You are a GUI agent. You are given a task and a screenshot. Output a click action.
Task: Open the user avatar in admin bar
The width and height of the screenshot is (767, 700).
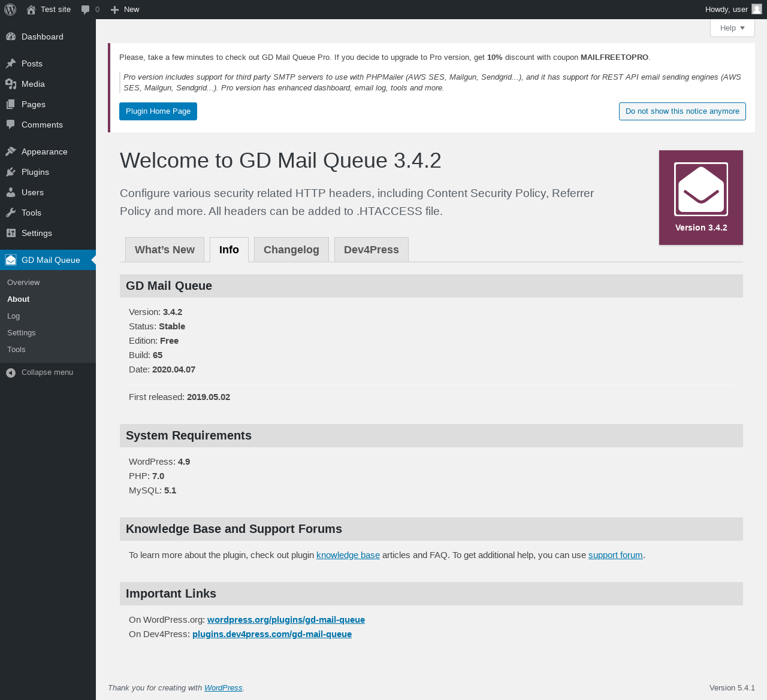click(x=757, y=9)
